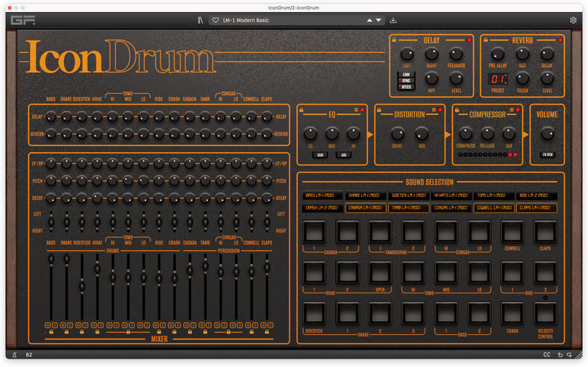Click the delay FEEDBACK knob

pyautogui.click(x=456, y=54)
